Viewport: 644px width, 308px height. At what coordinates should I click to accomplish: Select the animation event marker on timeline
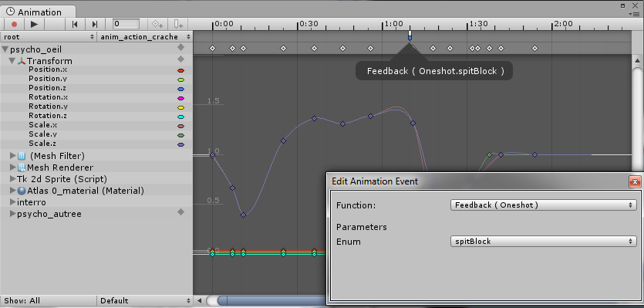point(410,36)
